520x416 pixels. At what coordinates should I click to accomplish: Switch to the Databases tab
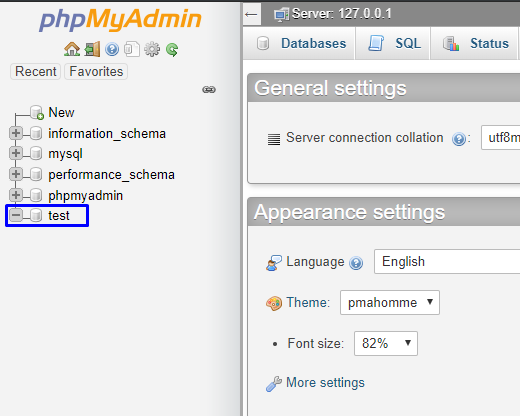[299, 43]
